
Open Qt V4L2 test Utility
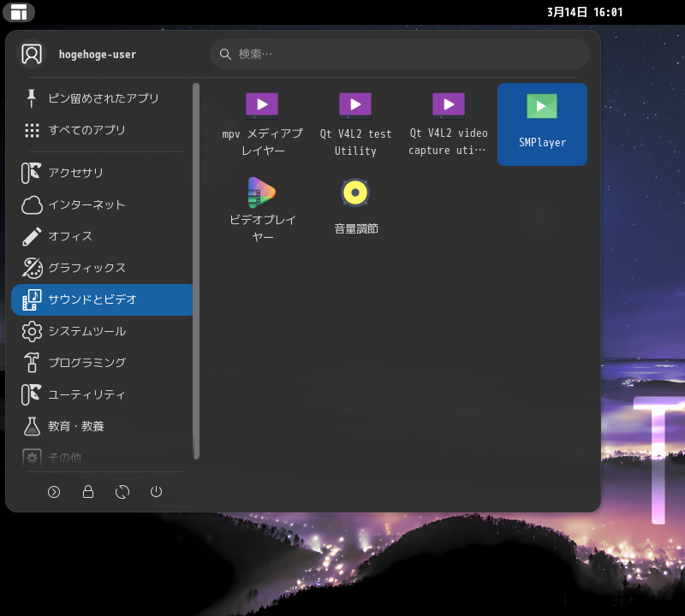point(355,124)
